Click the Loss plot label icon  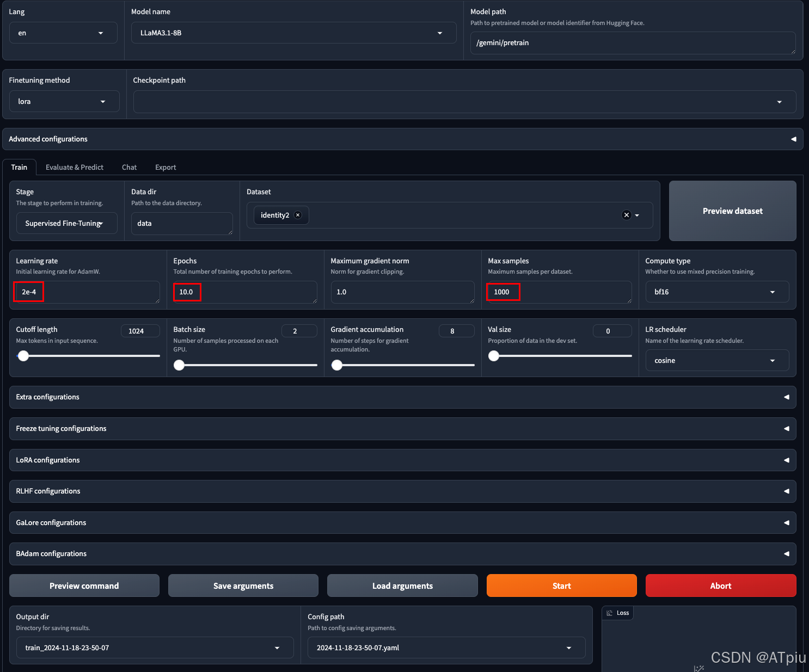pos(610,613)
